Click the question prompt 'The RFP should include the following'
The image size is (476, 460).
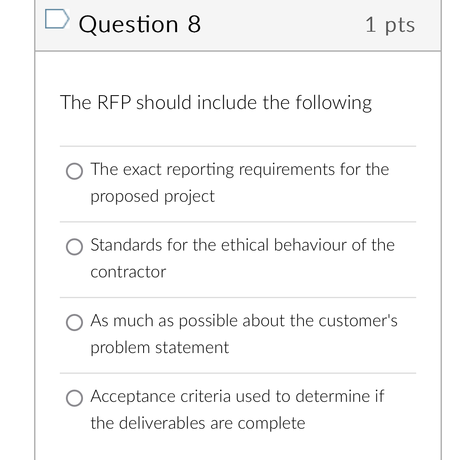point(216,102)
